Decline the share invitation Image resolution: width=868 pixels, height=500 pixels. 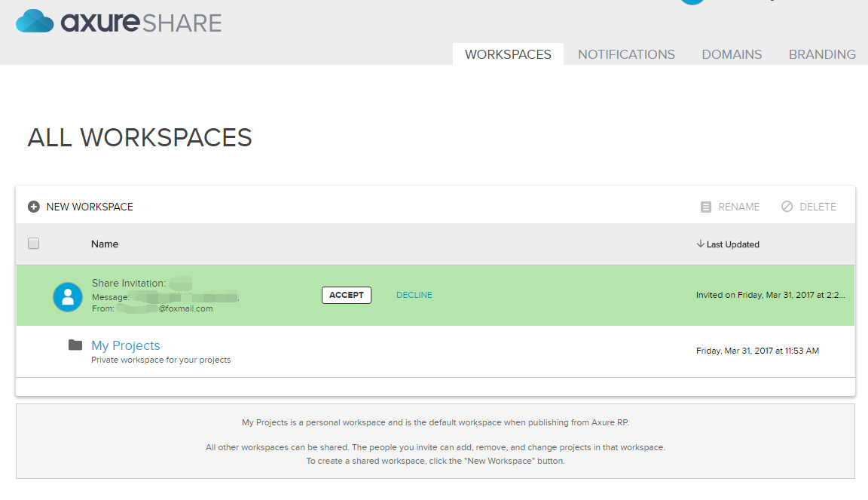click(x=414, y=295)
